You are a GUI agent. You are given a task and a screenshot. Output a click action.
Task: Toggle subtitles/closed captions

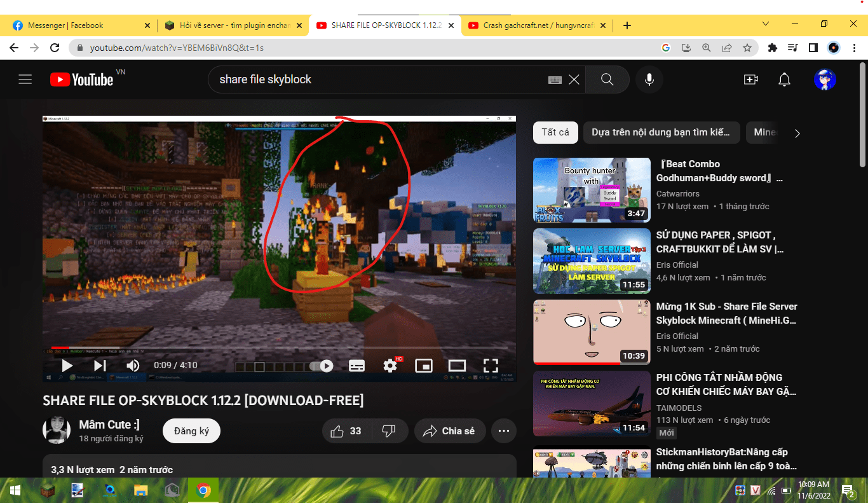356,366
